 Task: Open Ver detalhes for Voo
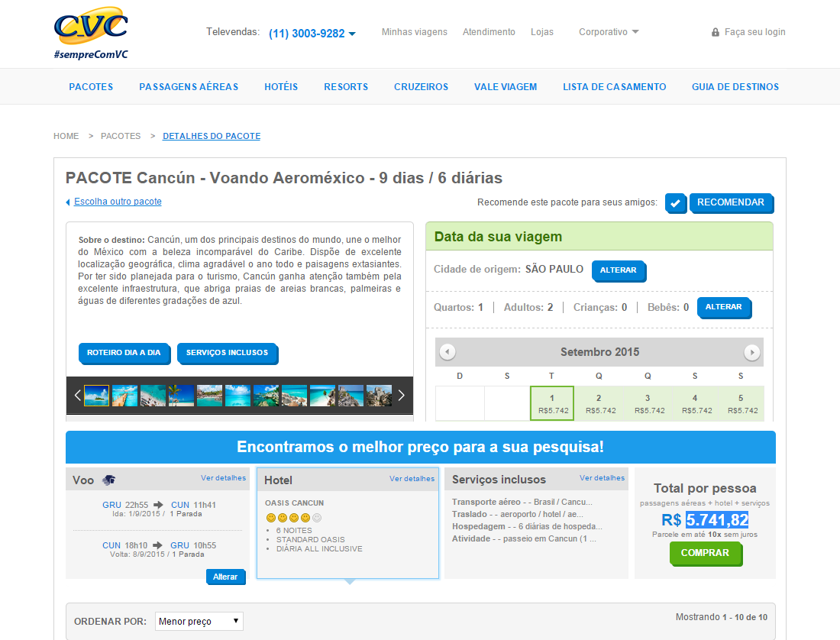point(224,478)
